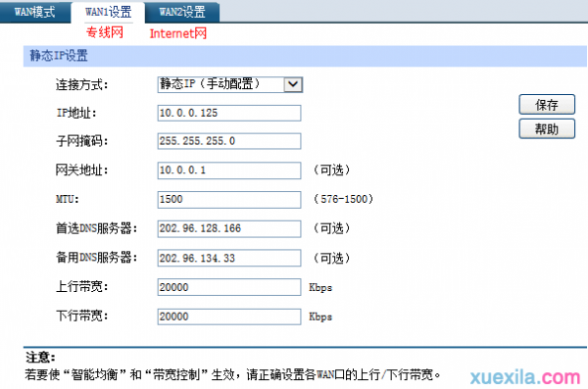Click the 首选DNS服务器 input field

point(229,228)
